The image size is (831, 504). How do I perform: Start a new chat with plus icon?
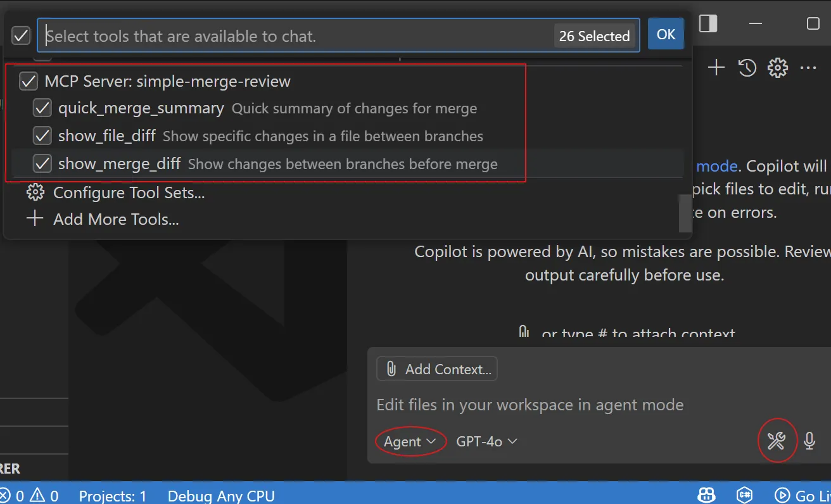[716, 68]
